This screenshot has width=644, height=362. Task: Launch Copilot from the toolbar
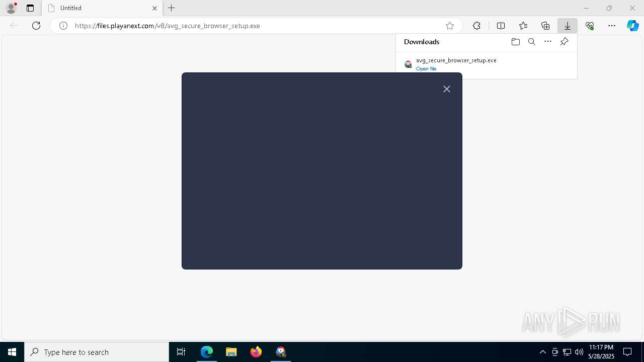632,26
